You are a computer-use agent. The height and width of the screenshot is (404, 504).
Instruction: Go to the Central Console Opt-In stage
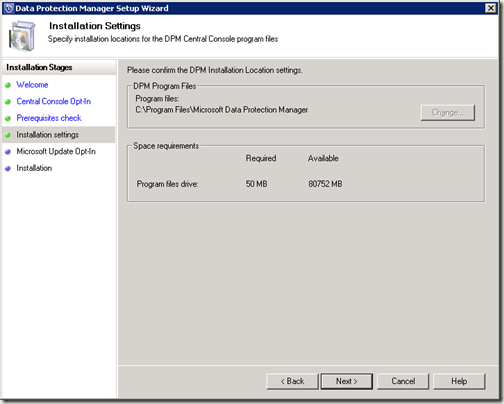54,101
